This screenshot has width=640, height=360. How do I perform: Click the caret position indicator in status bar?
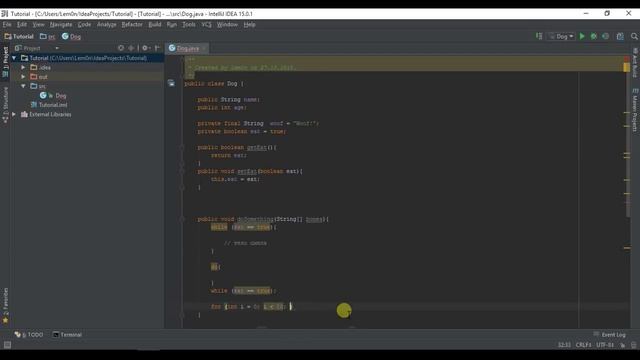coord(564,345)
